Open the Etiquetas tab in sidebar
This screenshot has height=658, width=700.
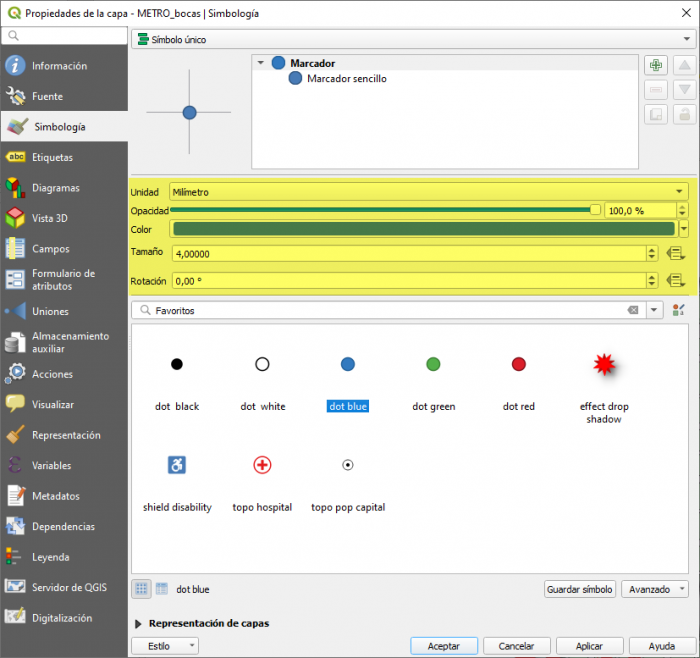click(x=52, y=157)
